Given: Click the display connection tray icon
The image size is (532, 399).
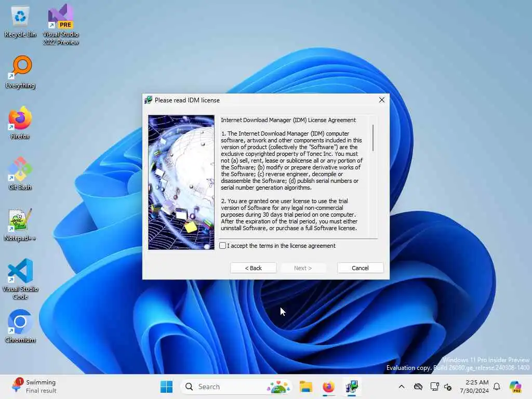Looking at the screenshot, I should [x=434, y=387].
